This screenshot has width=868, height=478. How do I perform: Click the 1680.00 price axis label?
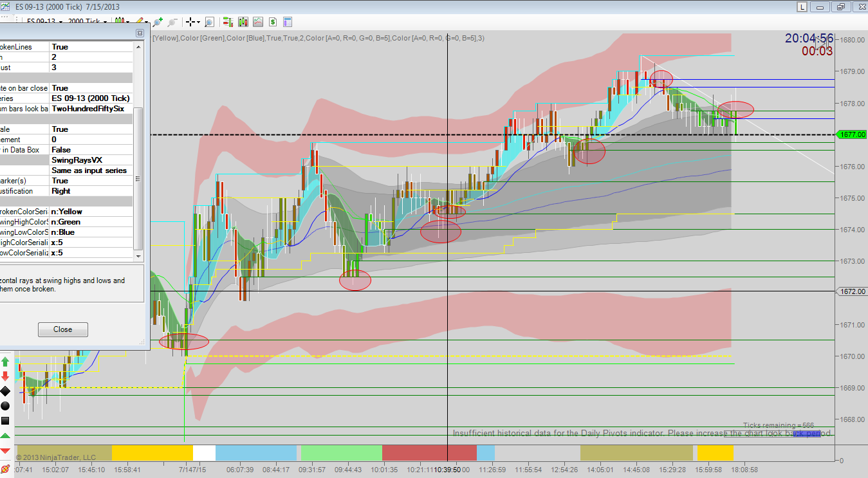point(853,40)
